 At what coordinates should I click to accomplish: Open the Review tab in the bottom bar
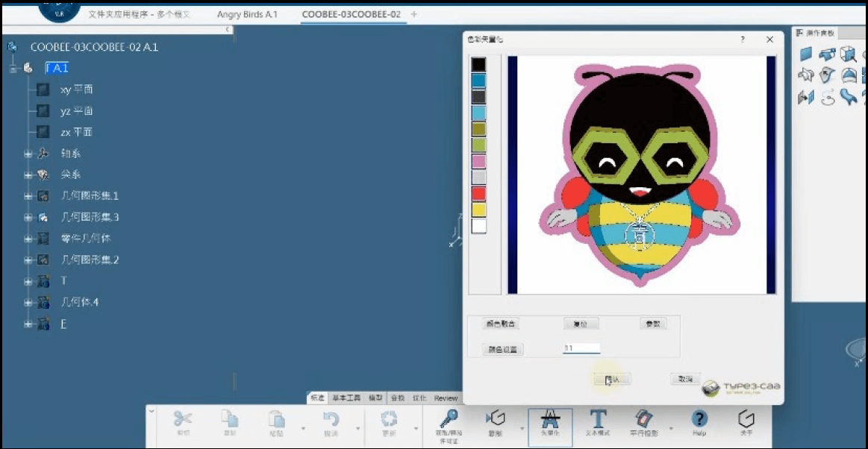coord(446,398)
